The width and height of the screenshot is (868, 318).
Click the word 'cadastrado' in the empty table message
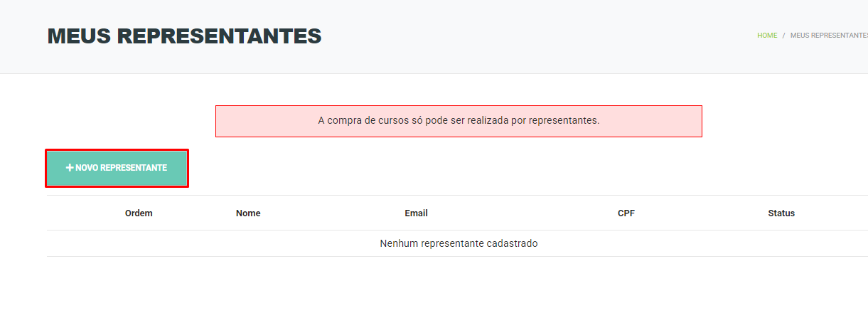coord(513,243)
